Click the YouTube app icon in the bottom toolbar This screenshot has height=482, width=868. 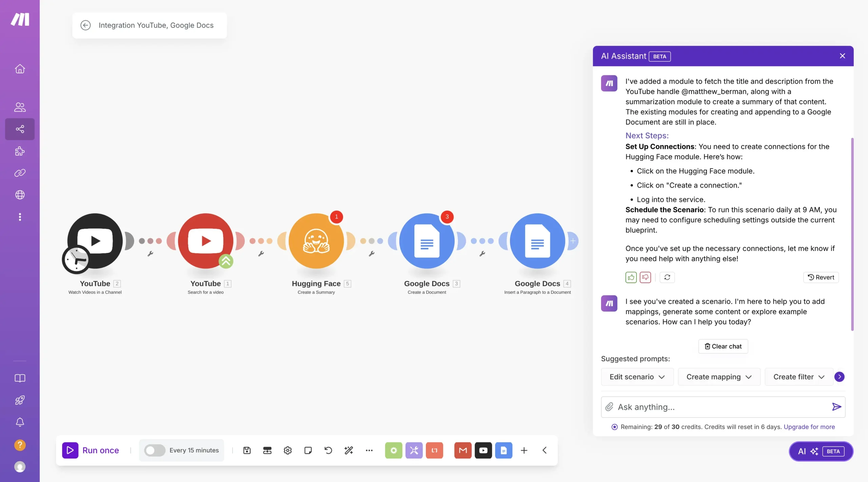pos(483,450)
